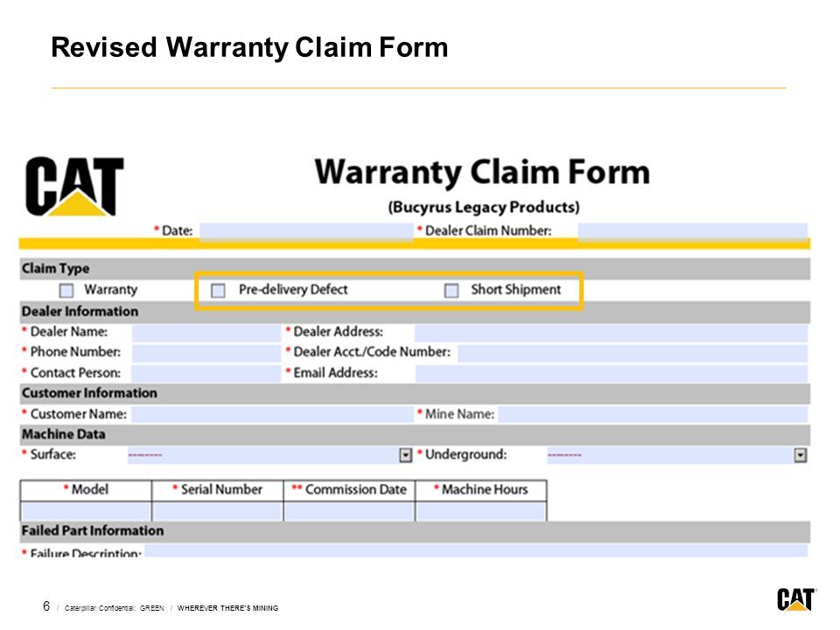Click the Customer Information section header
The width and height of the screenshot is (840, 630).
415,393
